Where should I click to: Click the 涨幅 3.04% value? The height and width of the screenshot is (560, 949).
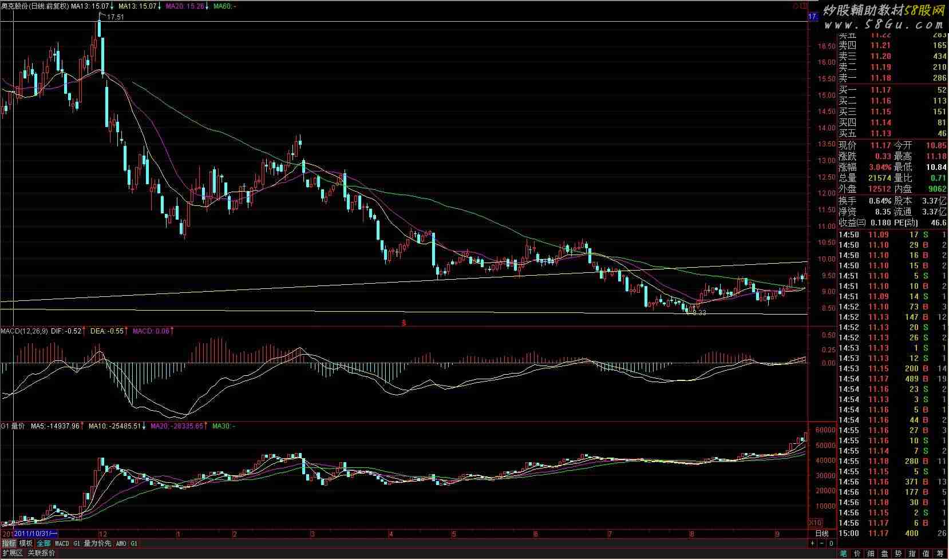point(880,167)
